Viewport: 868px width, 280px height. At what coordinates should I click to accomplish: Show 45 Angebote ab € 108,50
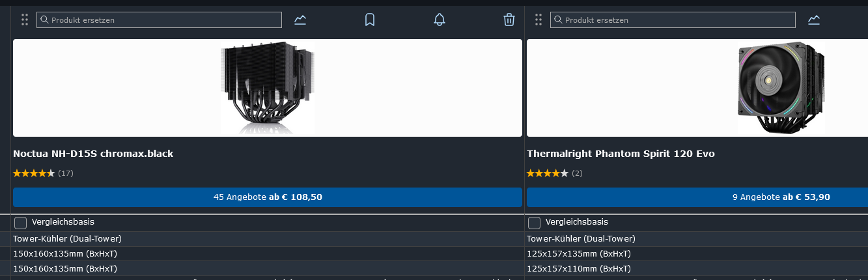pos(268,197)
